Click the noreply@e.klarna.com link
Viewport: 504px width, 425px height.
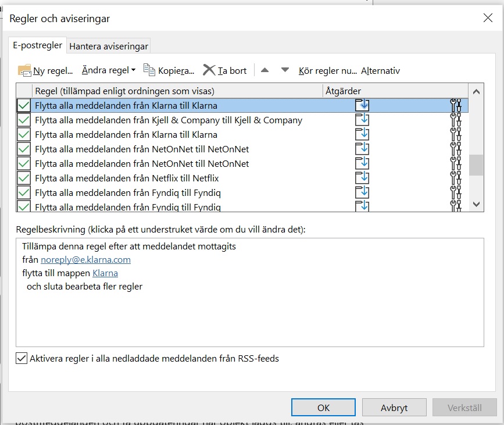tap(85, 260)
